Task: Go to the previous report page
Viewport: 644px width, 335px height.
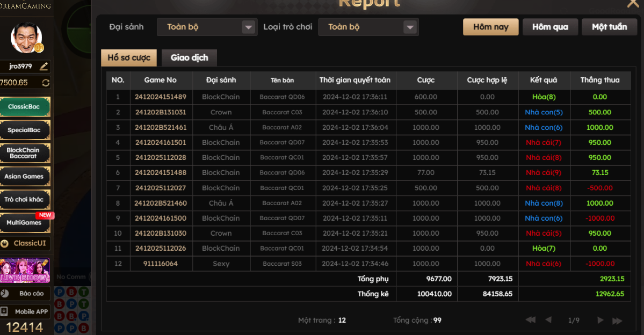Action: [x=548, y=320]
